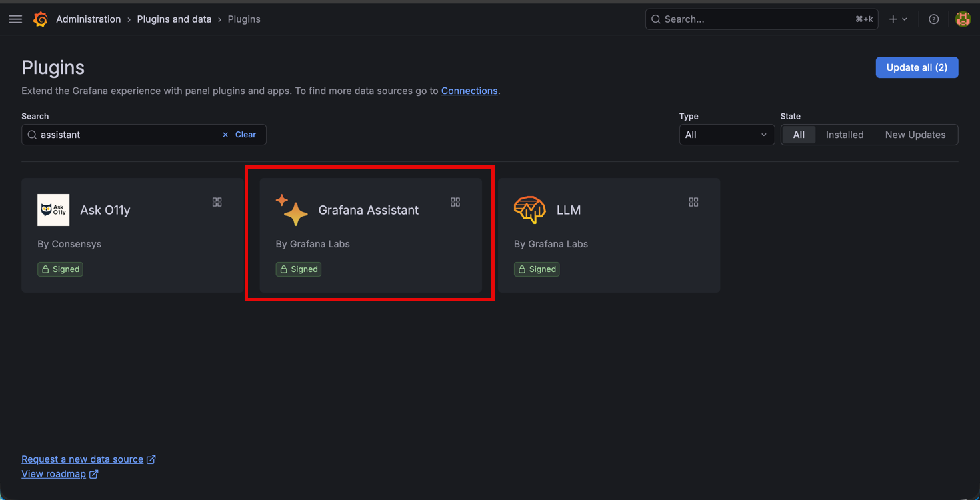Go to Administration breadcrumb

89,19
